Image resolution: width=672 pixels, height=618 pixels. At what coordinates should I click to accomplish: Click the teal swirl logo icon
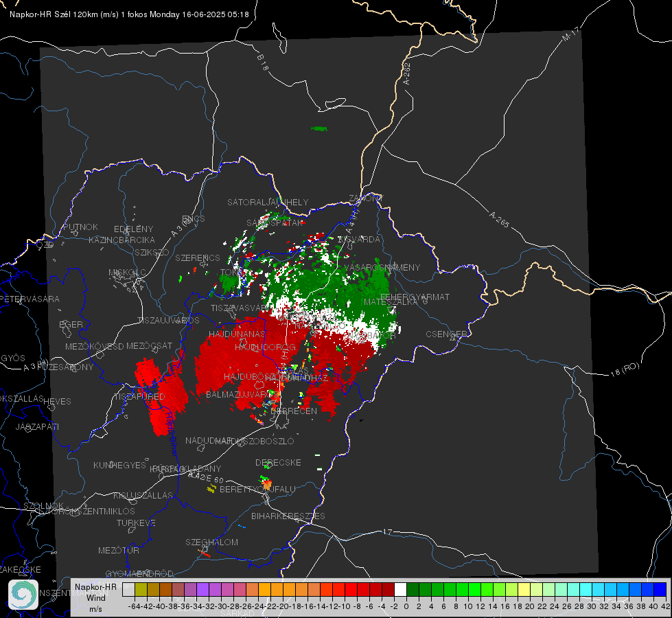[23, 595]
